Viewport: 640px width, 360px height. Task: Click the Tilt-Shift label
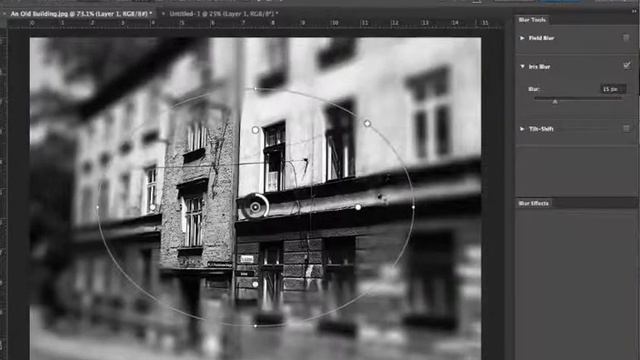tap(541, 129)
